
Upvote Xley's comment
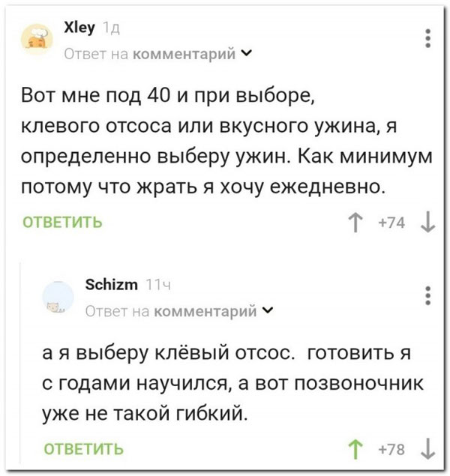point(354,224)
